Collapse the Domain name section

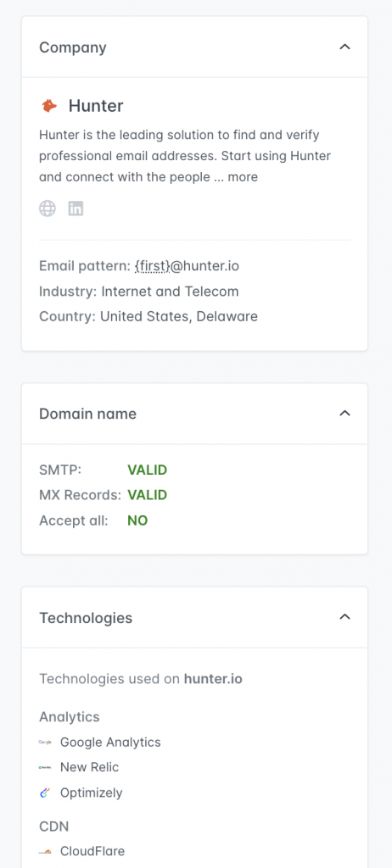(344, 414)
